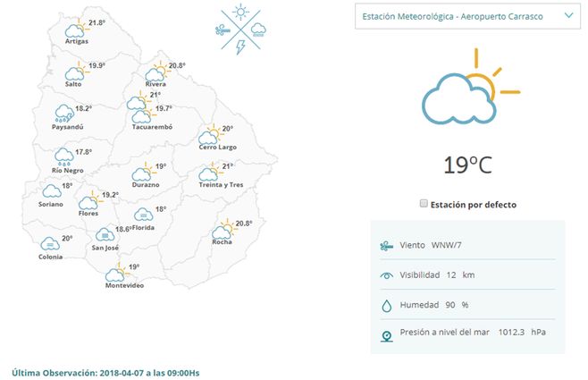Image resolution: width=588 pixels, height=380 pixels.
Task: Select the Treinta y Tres weather icon
Action: [211, 173]
